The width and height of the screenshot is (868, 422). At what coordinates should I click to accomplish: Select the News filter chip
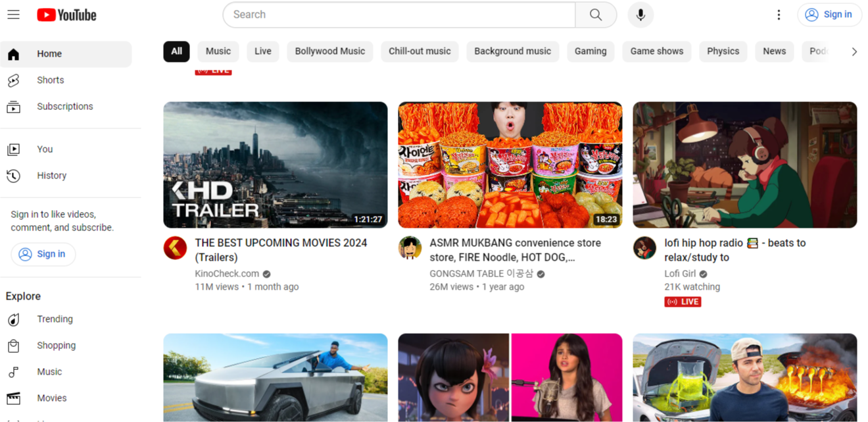click(775, 51)
